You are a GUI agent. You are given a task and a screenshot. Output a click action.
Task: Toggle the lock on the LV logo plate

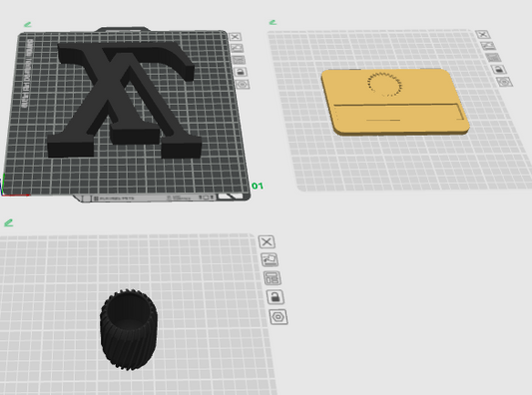(x=241, y=72)
